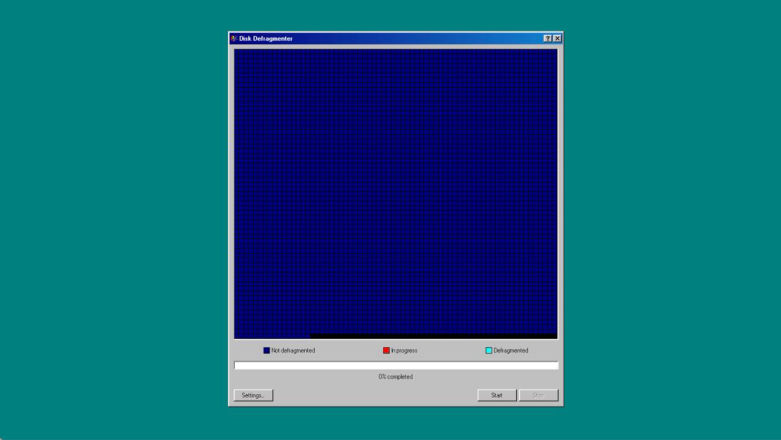This screenshot has width=781, height=440.
Task: Click the "Disk Defragmenter" title bar text
Action: [266, 38]
